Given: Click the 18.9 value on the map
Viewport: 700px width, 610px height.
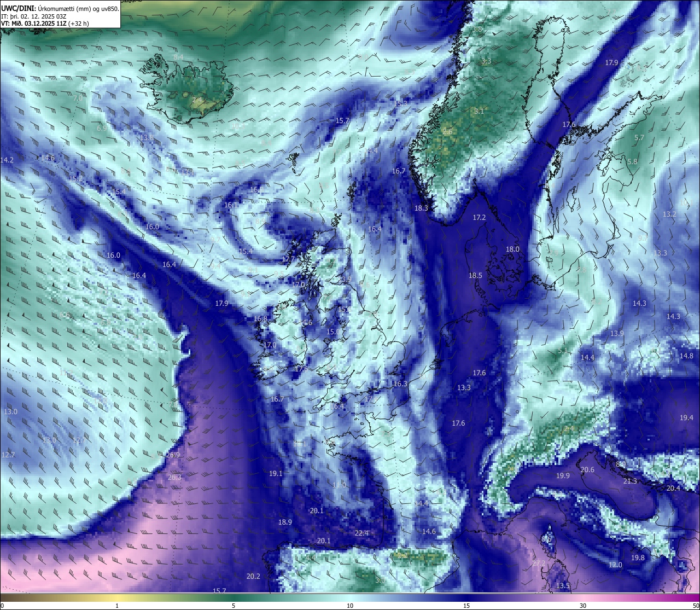Looking at the screenshot, I should pyautogui.click(x=285, y=522).
